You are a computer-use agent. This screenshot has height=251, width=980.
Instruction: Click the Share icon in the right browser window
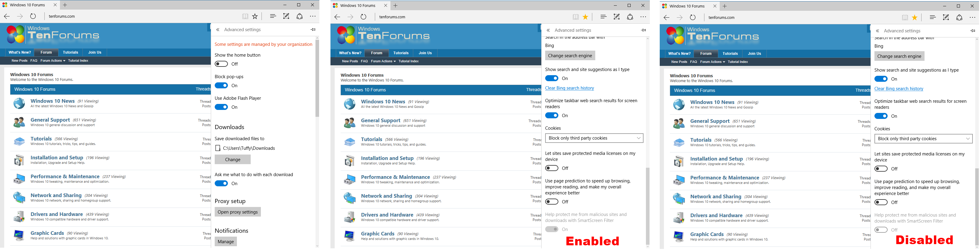(959, 17)
